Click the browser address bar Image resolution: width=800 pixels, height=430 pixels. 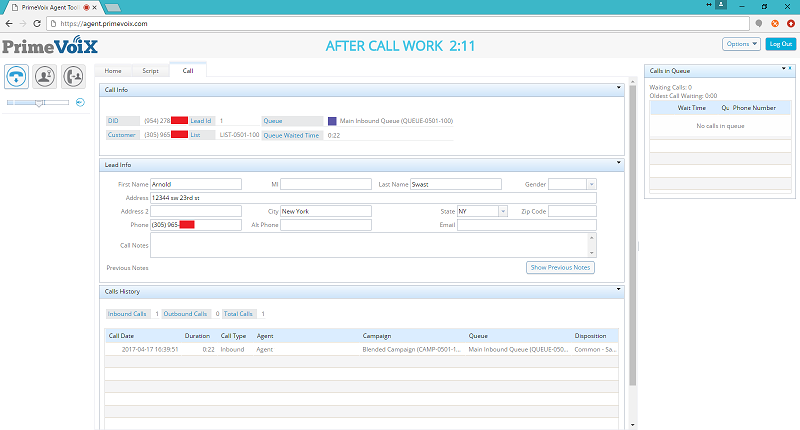tap(398, 23)
